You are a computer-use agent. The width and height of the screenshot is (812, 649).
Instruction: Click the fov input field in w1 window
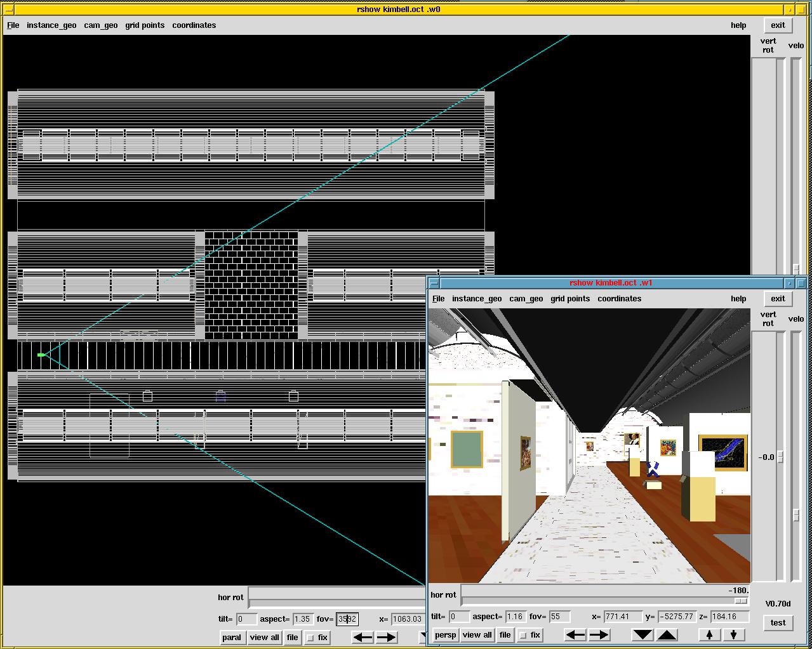click(x=559, y=617)
